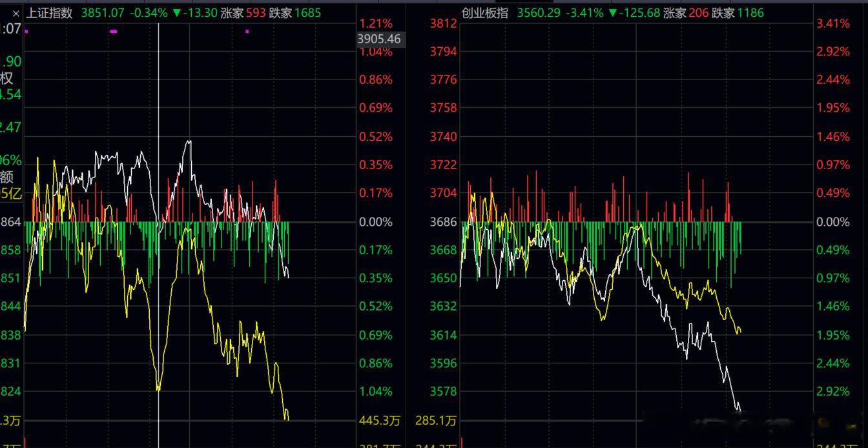Click the wide magenta marker atop 上证指数 chart
Screen dimensions: 868x448
click(x=114, y=30)
